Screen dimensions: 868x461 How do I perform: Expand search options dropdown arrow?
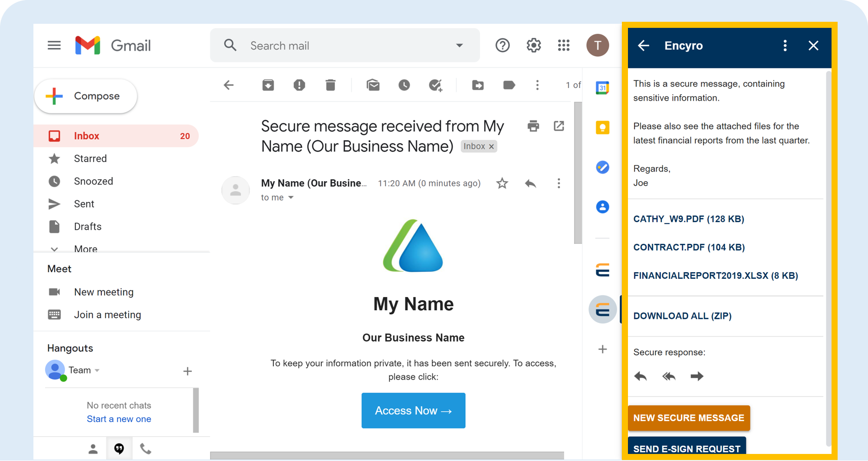459,46
